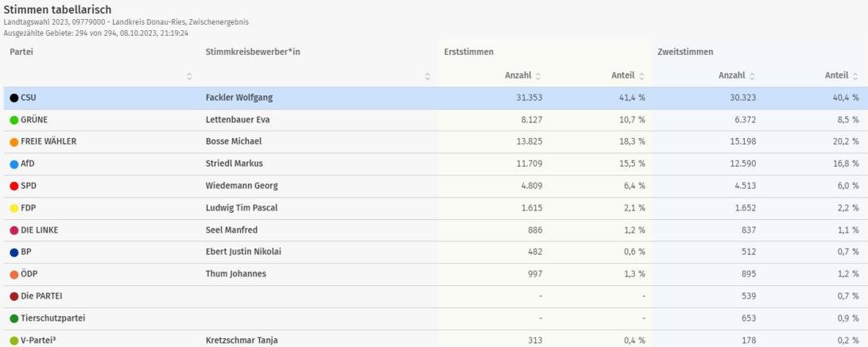Click GRÜNE Erststimmen value 8.127

click(530, 120)
